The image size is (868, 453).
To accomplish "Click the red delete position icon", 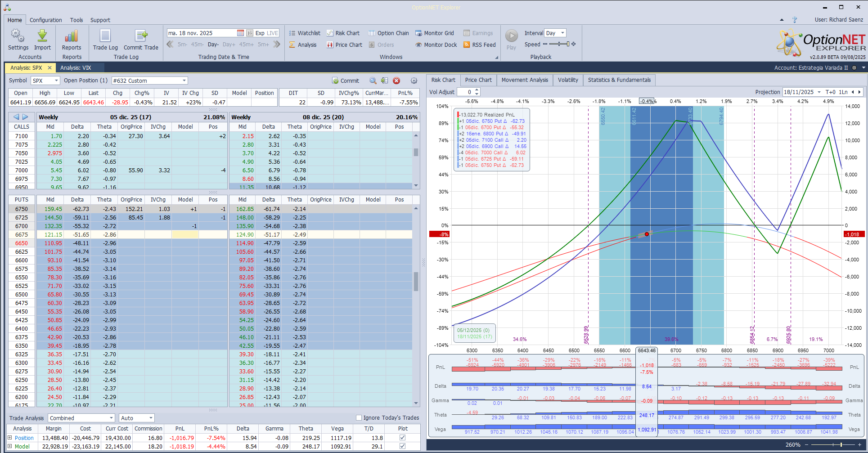I will click(x=396, y=81).
